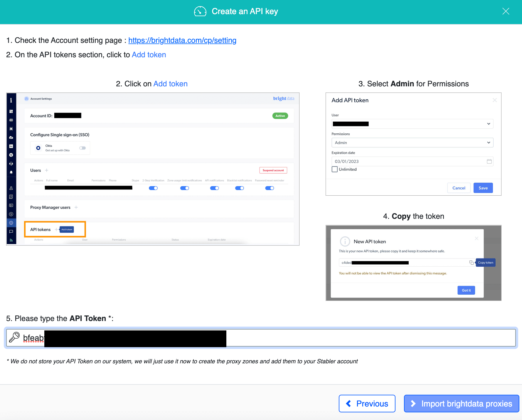
Task: Select the API cloud icon in sidebar
Action: pyautogui.click(x=11, y=137)
